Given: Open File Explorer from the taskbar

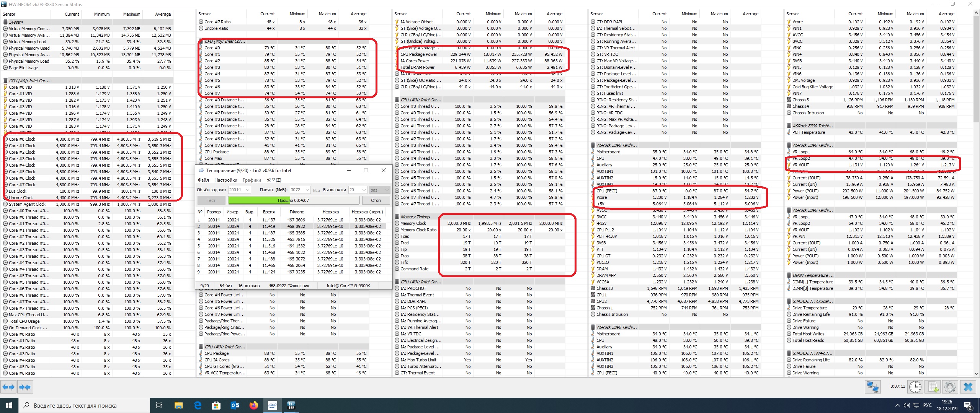Looking at the screenshot, I should tap(179, 405).
